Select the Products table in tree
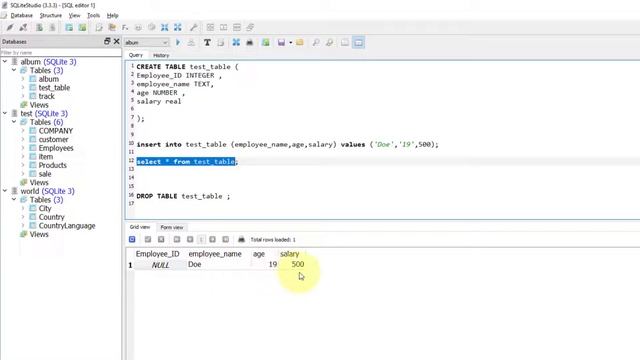Screen dimensions: 640x360 (53, 165)
